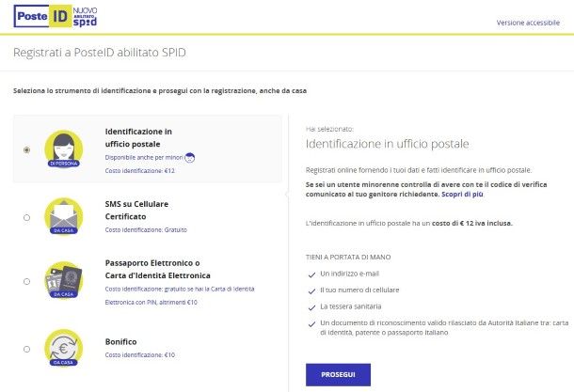574x392 pixels.
Task: Click the Identificazione in ufficio postale title
Action: coord(138,137)
